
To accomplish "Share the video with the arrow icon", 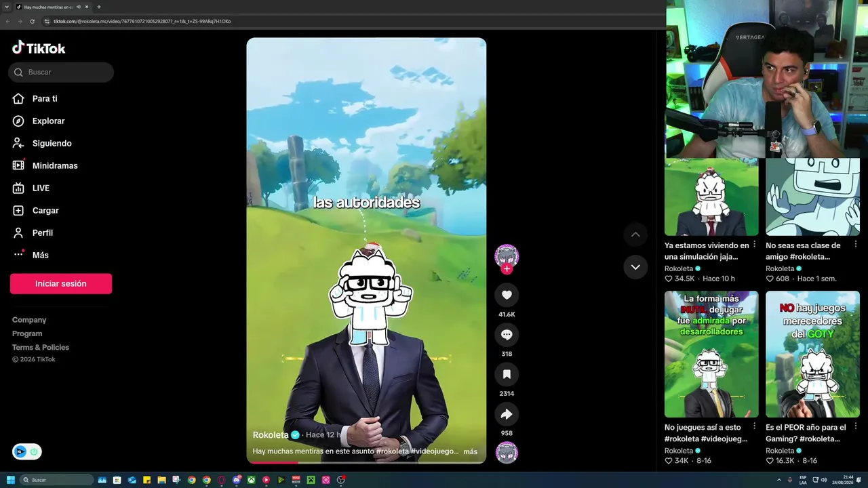I will pyautogui.click(x=507, y=413).
